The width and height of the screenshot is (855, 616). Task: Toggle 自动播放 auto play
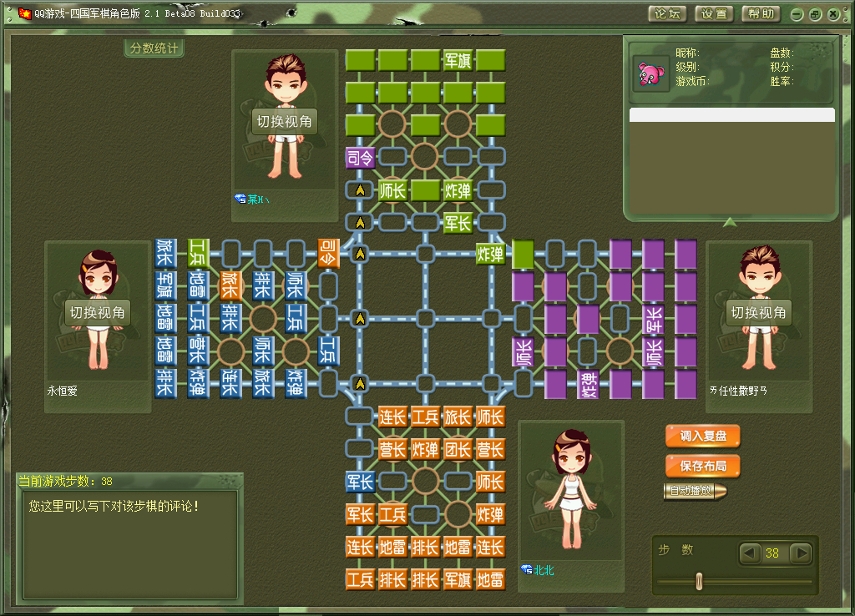pos(695,491)
